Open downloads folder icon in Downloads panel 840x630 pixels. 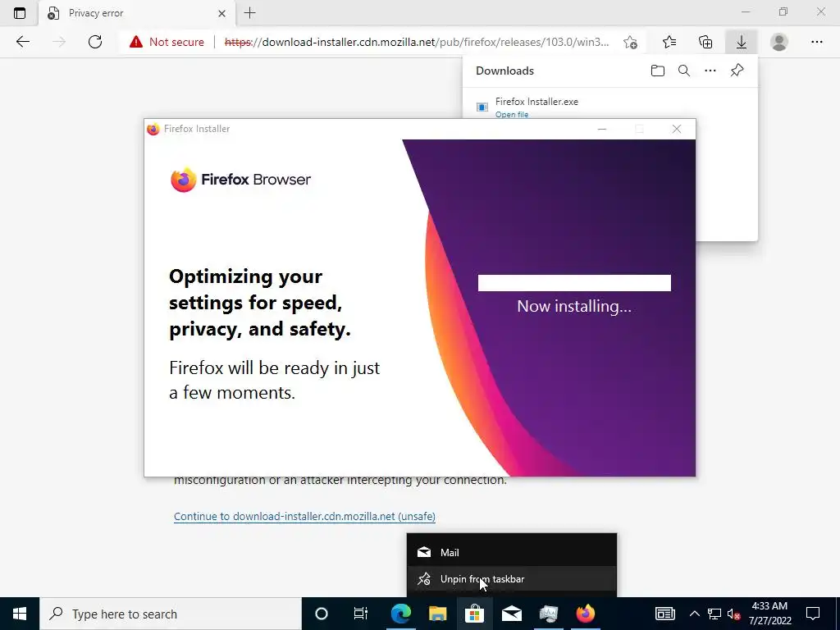[658, 71]
